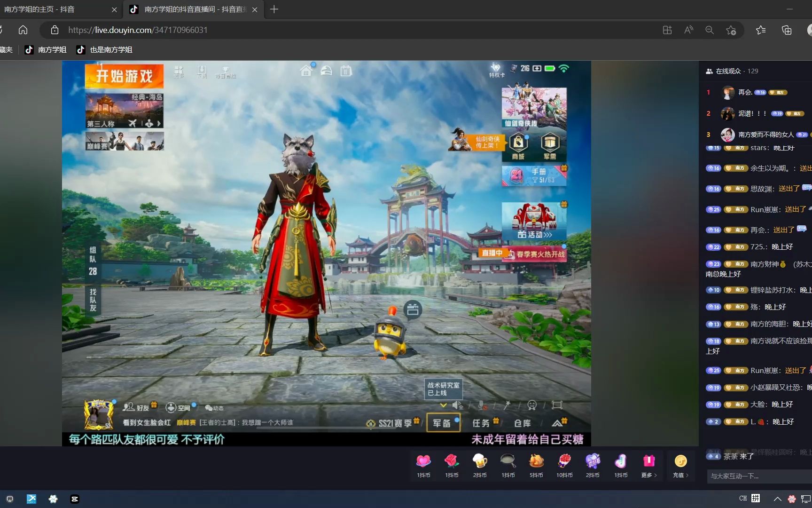Click the read aloud icon in the address bar
The height and width of the screenshot is (508, 812).
tap(688, 30)
